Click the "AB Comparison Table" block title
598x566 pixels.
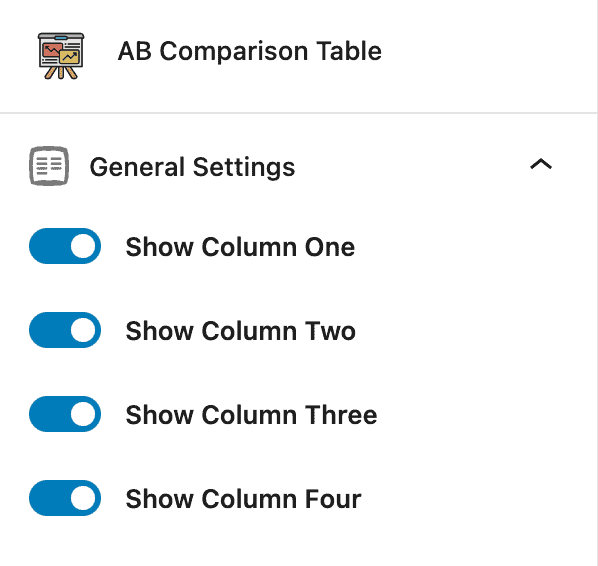coord(250,51)
